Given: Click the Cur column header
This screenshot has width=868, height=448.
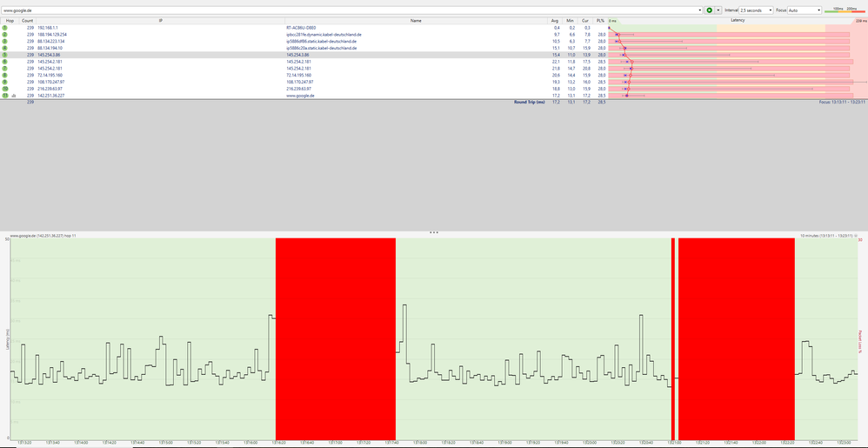Looking at the screenshot, I should (x=585, y=21).
